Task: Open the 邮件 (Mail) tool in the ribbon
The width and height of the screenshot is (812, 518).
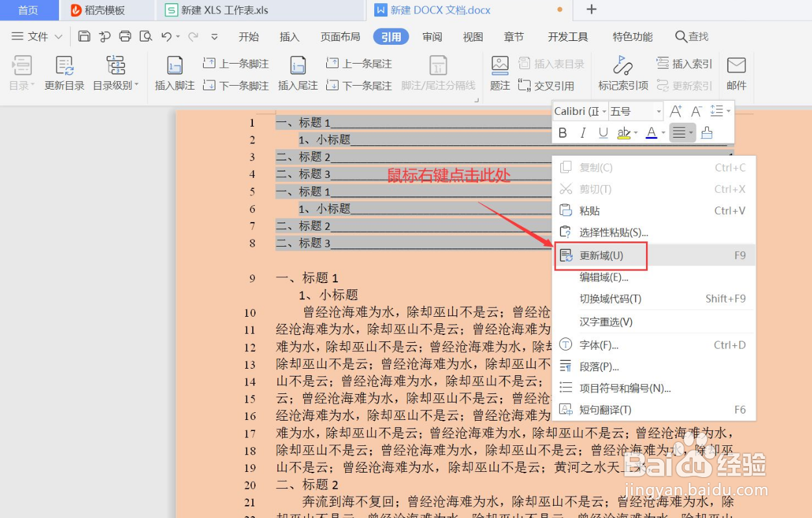Action: [736, 73]
